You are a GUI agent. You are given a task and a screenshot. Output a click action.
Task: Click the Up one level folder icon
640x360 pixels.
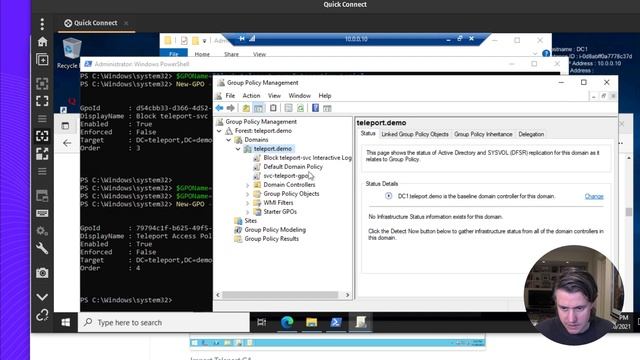coord(246,108)
